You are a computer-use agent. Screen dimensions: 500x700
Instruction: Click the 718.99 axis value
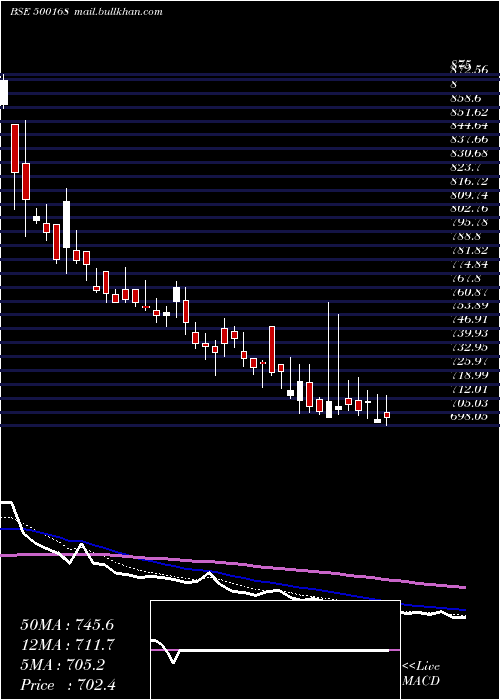[x=469, y=375]
